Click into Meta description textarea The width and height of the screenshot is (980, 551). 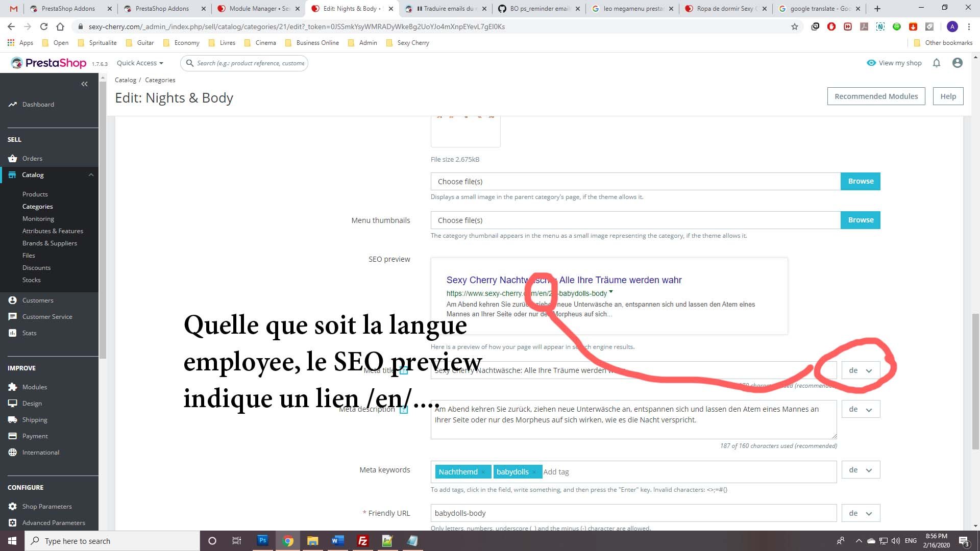click(633, 419)
